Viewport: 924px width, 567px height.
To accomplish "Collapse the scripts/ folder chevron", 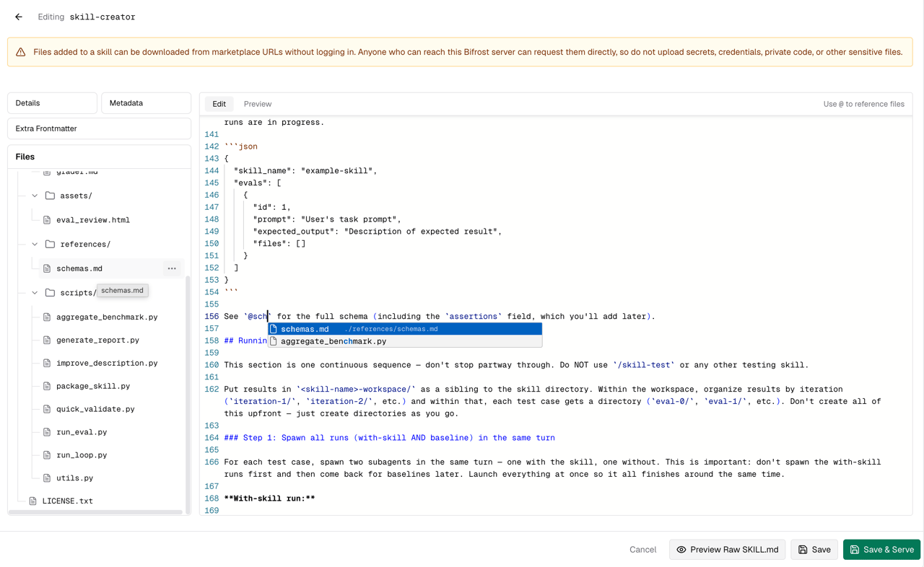I will [35, 292].
